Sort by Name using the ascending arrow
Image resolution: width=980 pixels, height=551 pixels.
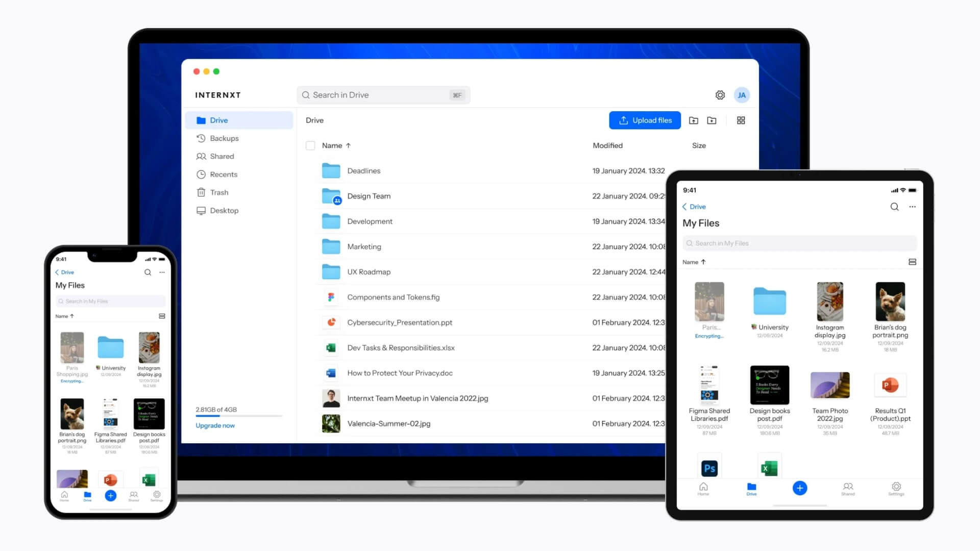coord(349,145)
